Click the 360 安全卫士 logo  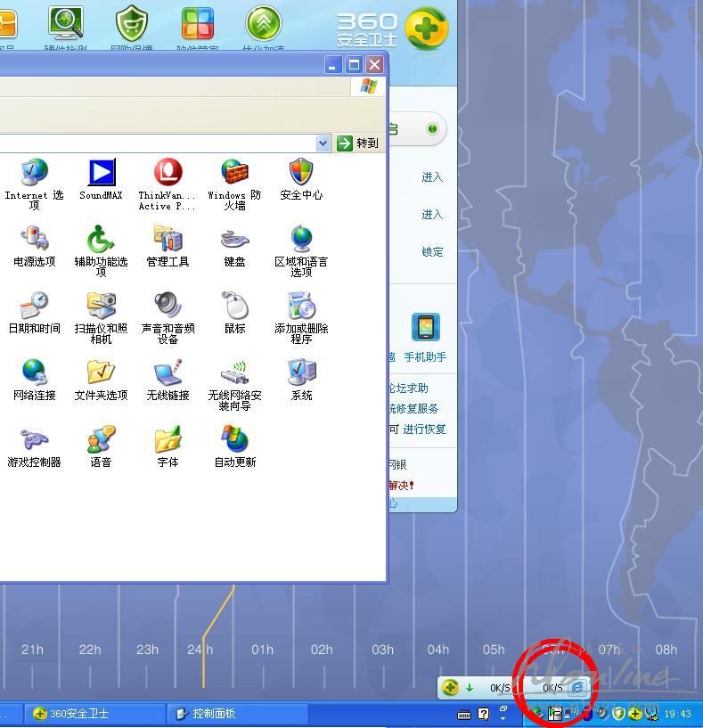393,29
